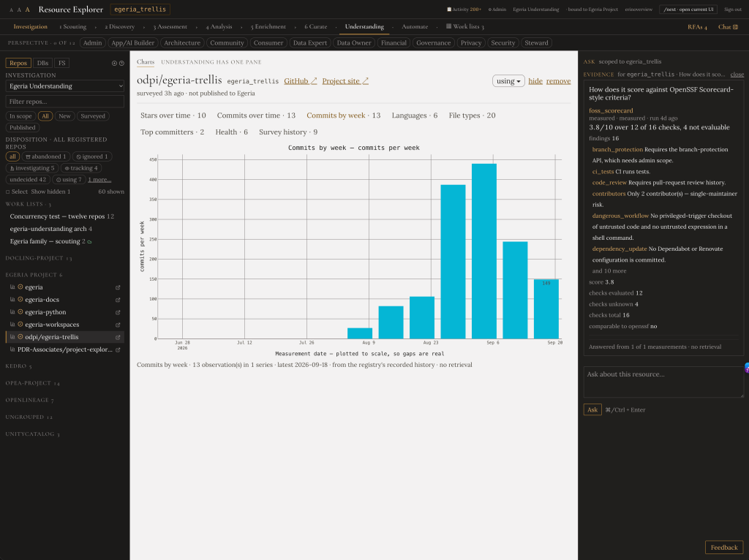
Task: Open external link icon for PDR-Associates row
Action: click(x=118, y=349)
